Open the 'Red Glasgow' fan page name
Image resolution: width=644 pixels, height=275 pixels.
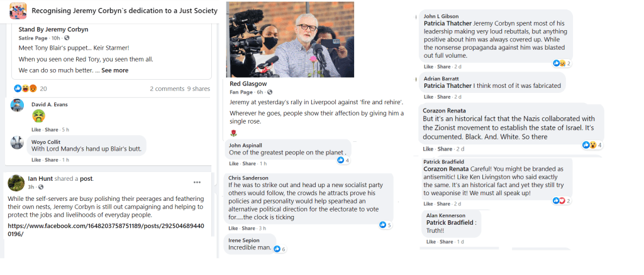coord(248,84)
